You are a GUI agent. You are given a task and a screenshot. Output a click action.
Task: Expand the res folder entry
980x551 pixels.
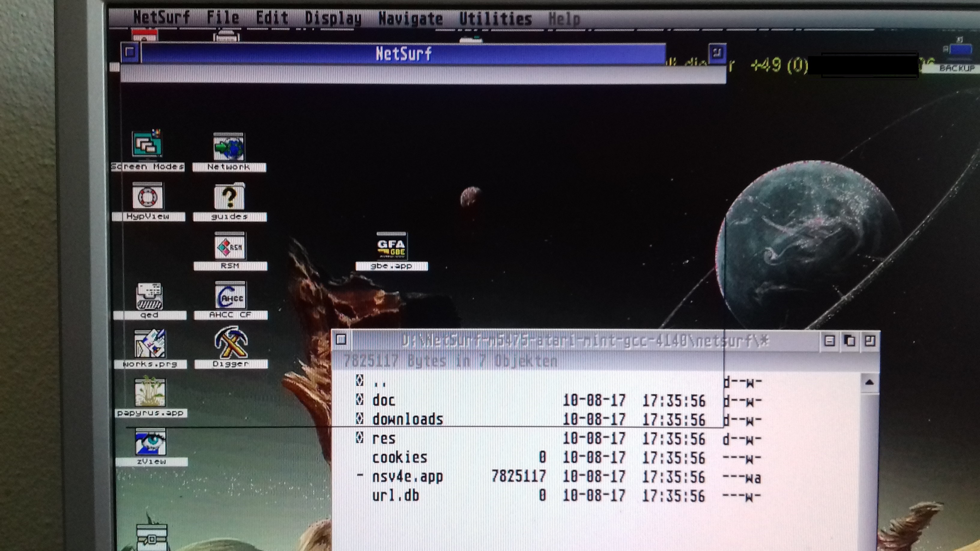tap(383, 438)
